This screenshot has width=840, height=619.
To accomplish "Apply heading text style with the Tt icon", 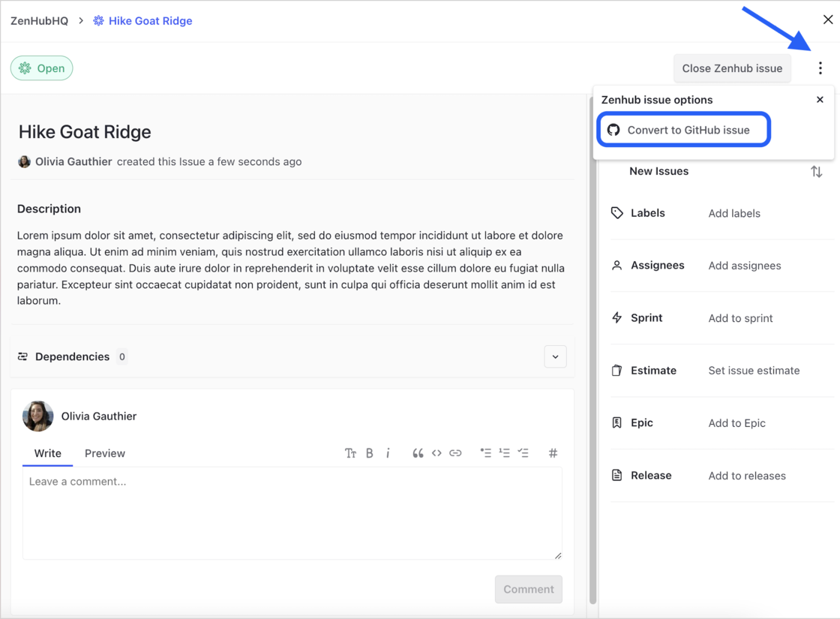I will 350,452.
